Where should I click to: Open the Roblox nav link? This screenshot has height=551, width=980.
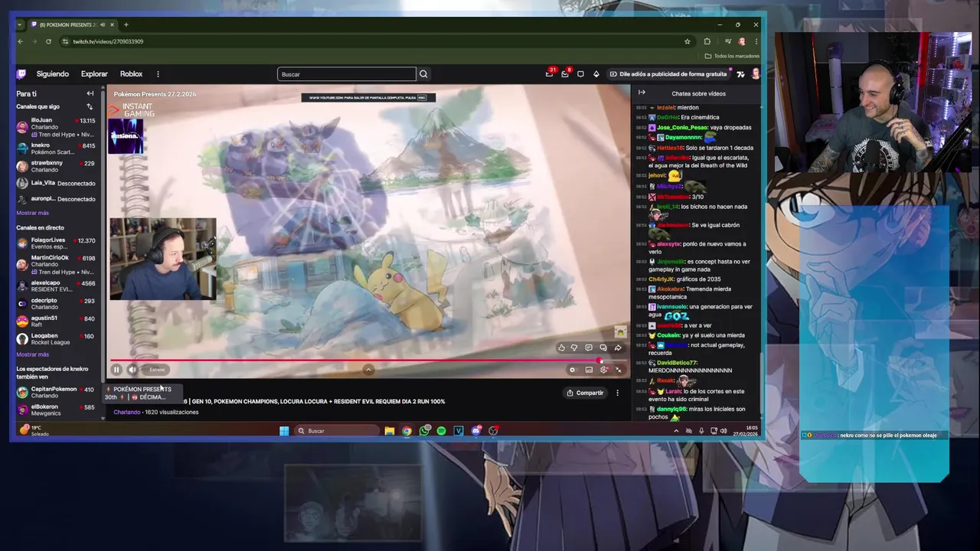tap(131, 74)
